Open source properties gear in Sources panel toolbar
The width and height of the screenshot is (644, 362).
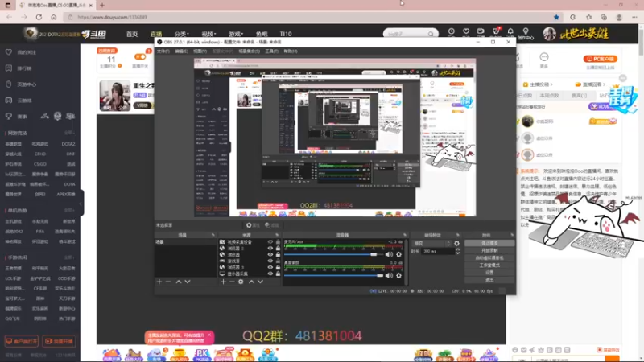coord(241,282)
